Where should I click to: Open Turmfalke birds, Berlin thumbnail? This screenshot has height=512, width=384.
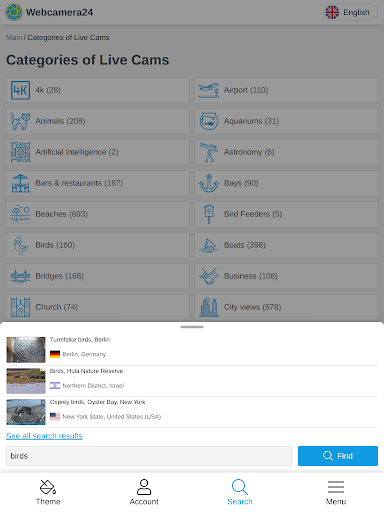pyautogui.click(x=26, y=350)
